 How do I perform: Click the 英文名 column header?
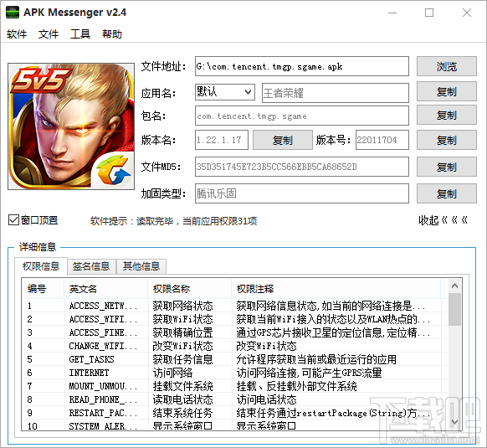(106, 289)
